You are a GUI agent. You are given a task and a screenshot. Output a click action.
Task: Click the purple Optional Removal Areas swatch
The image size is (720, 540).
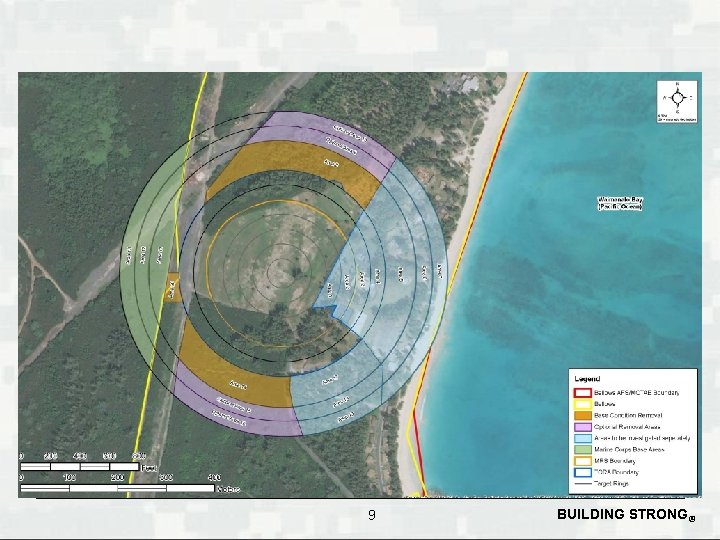pyautogui.click(x=583, y=427)
